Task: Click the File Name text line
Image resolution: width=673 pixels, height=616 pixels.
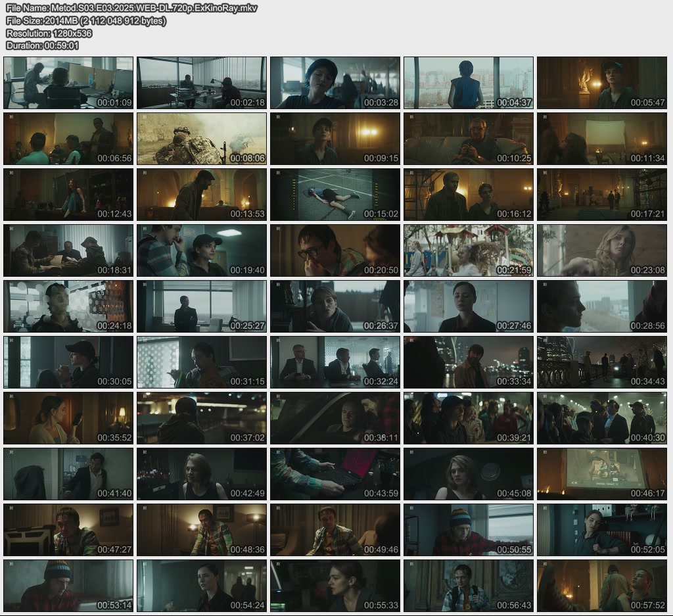Action: point(131,8)
